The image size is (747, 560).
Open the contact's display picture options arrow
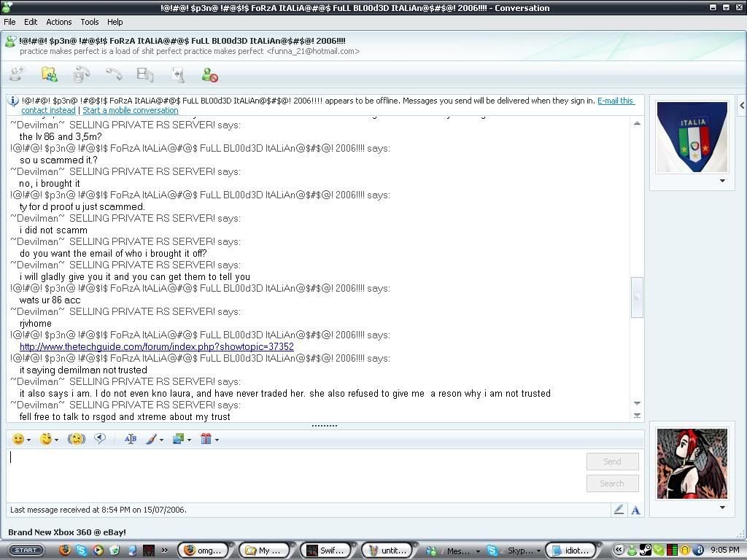click(x=722, y=181)
